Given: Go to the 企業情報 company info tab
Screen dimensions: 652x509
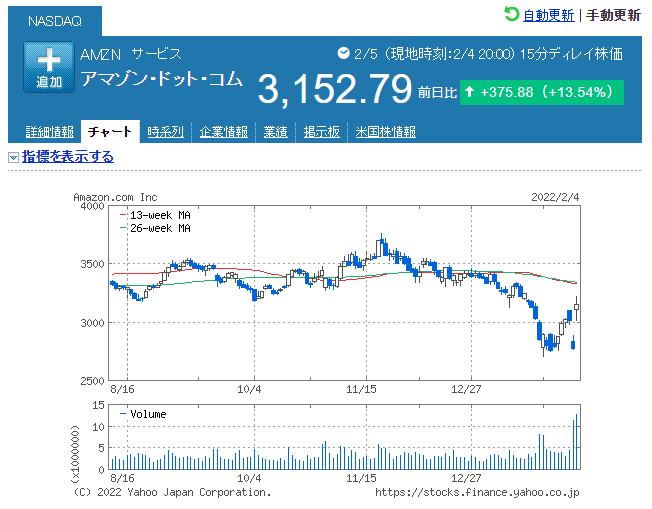Looking at the screenshot, I should click(x=223, y=132).
